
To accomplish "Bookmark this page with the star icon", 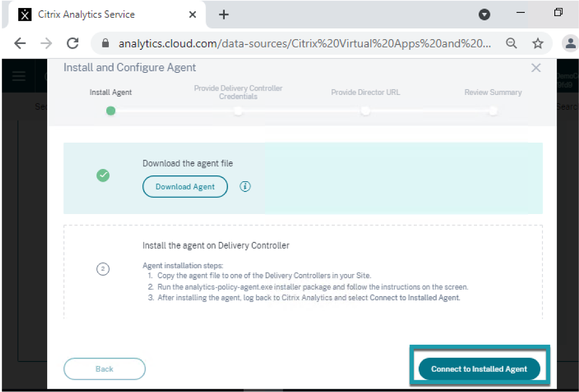I will pyautogui.click(x=538, y=43).
